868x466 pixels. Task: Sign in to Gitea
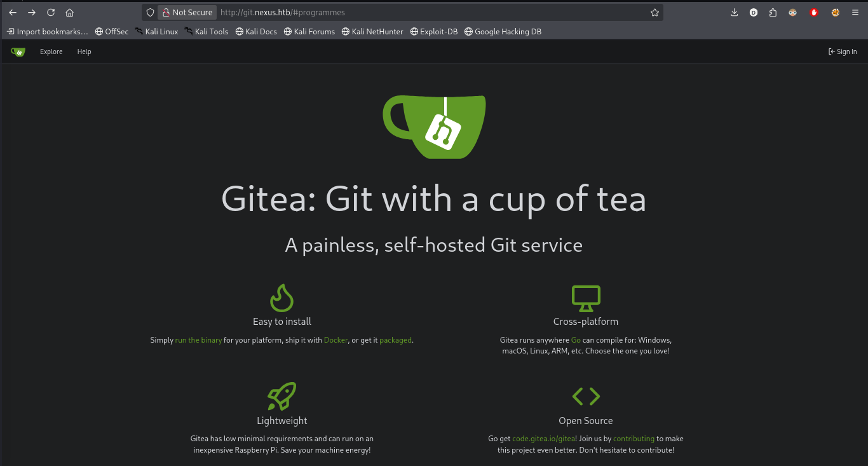coord(843,51)
